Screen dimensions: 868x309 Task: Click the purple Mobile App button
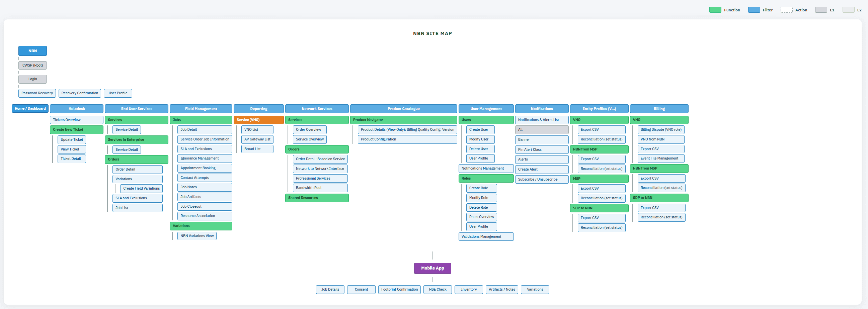[432, 268]
